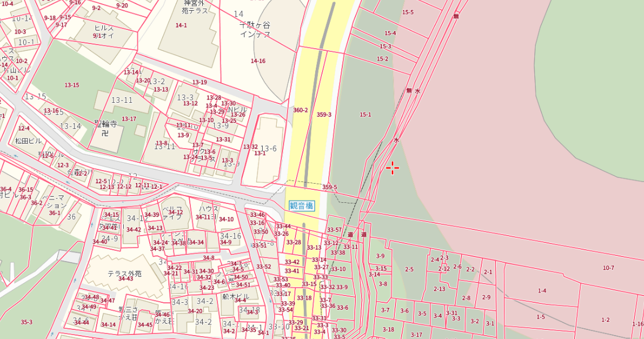644x339 pixels.
Task: Select parcel 13-19 along the road
Action: coord(199,82)
